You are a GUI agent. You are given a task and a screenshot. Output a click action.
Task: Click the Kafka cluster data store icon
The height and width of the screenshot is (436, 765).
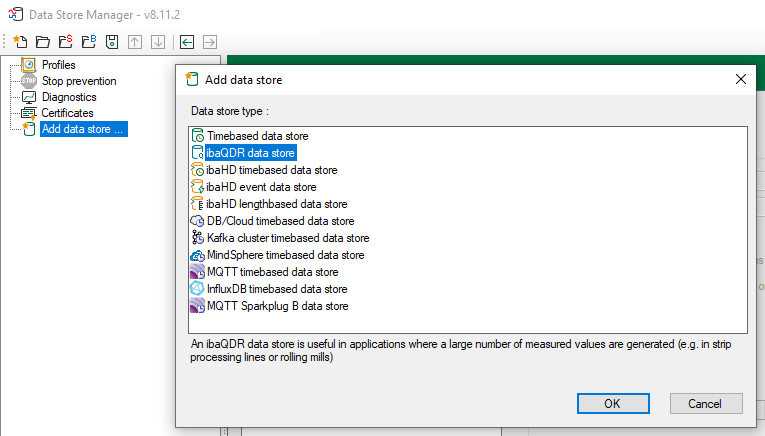(x=198, y=238)
